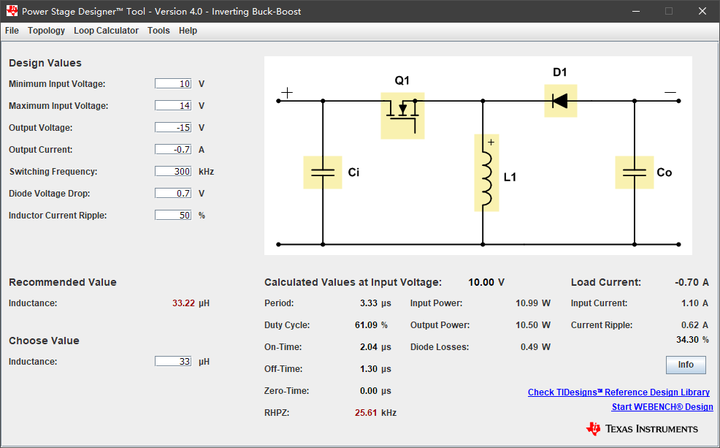
Task: Click the Input Current value 1.10
Action: (x=690, y=303)
